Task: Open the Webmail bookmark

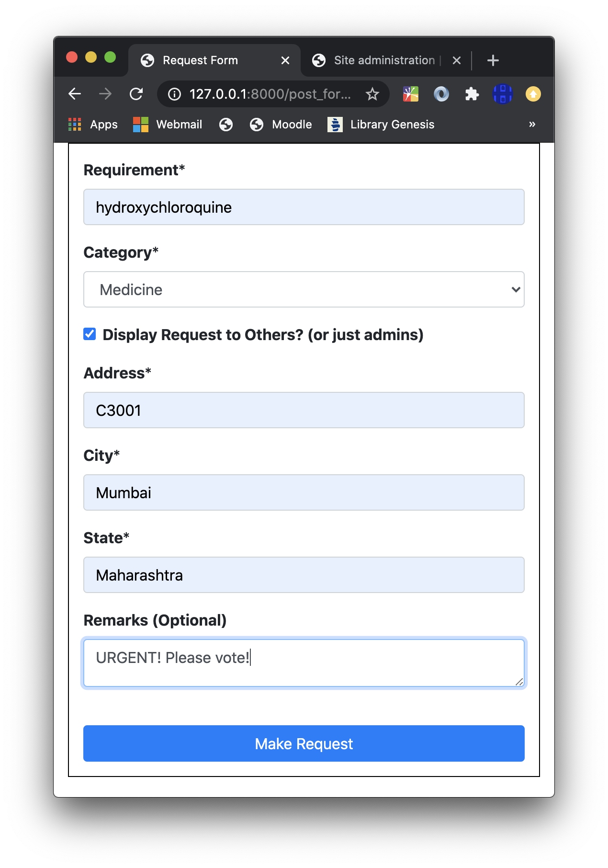Action: [x=168, y=125]
